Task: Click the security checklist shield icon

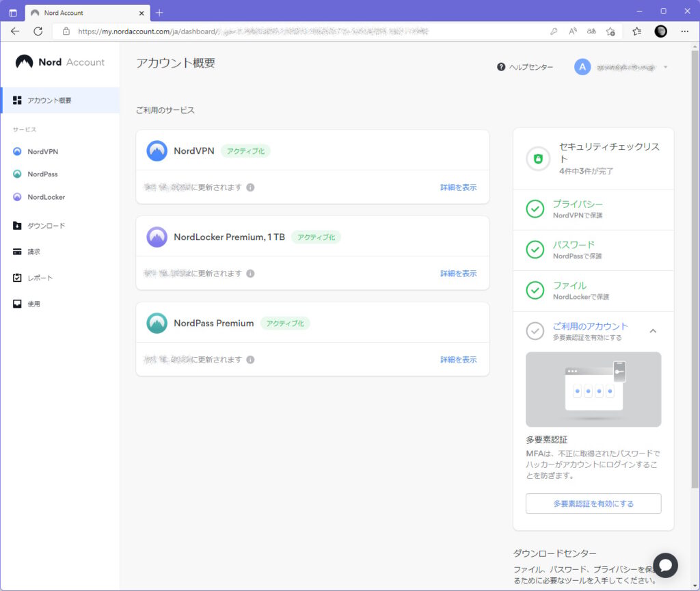Action: pos(538,159)
